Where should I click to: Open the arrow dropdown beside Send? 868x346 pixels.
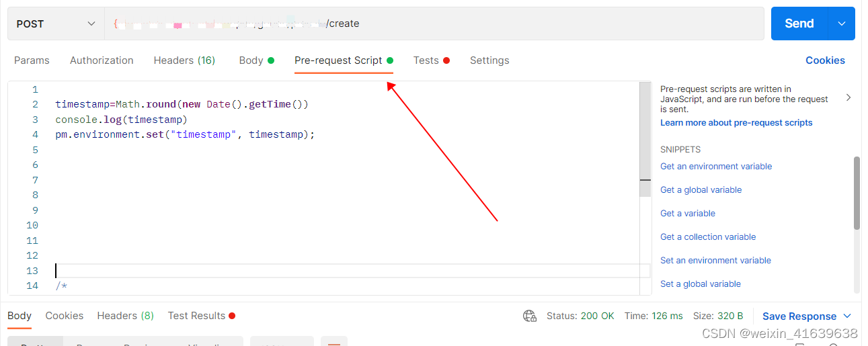point(842,24)
